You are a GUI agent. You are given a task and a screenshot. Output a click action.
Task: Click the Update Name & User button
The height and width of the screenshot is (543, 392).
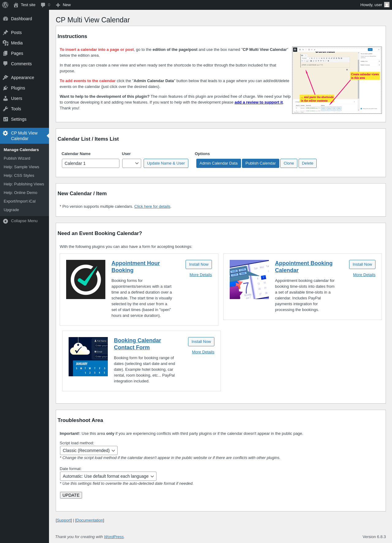pyautogui.click(x=166, y=163)
